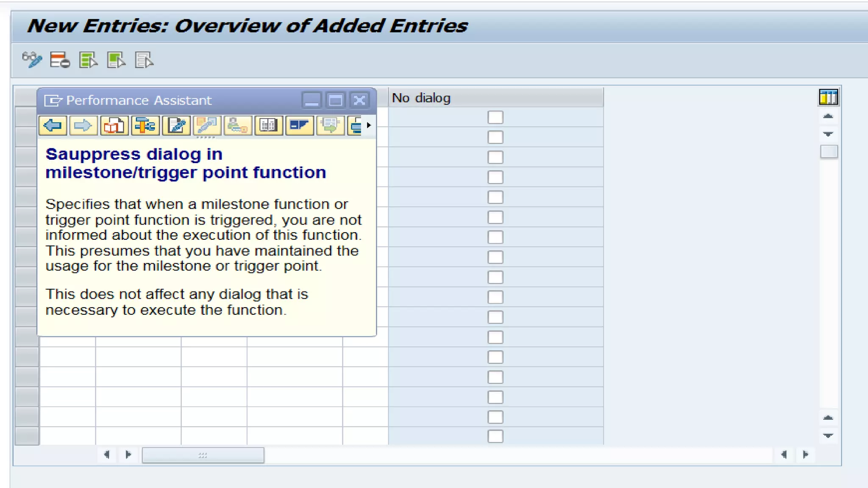Screen dimensions: 868x488
Task: Click the Delete entry toolbar icon
Action: coord(60,60)
